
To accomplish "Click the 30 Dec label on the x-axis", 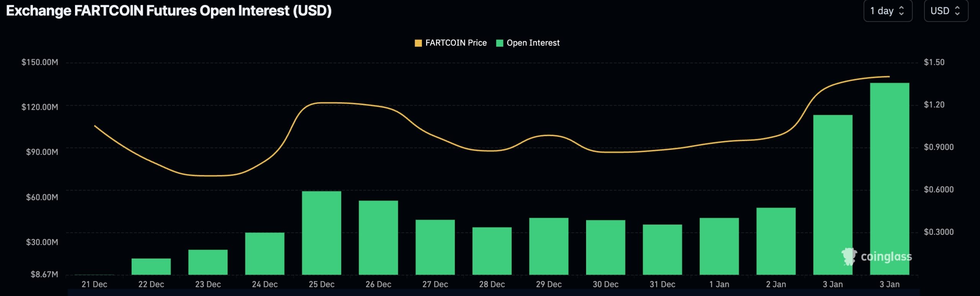I will tap(606, 284).
